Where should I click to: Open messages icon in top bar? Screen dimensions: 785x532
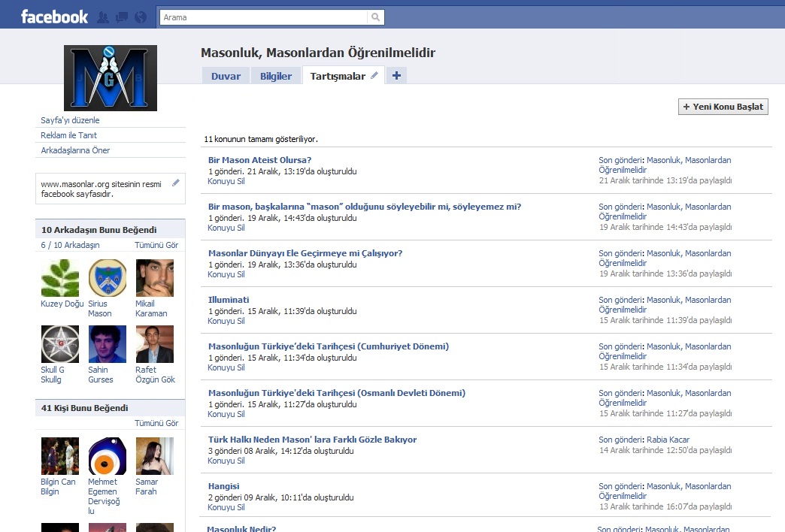click(x=122, y=17)
